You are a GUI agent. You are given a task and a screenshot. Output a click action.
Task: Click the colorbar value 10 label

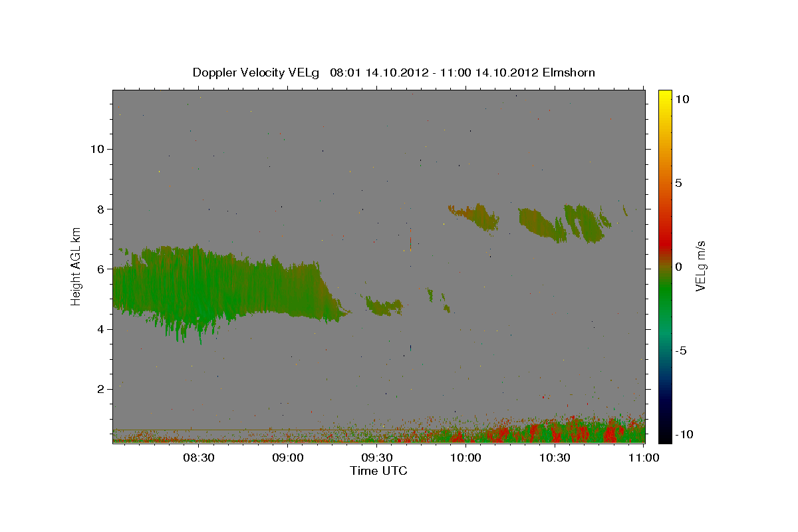tap(682, 98)
